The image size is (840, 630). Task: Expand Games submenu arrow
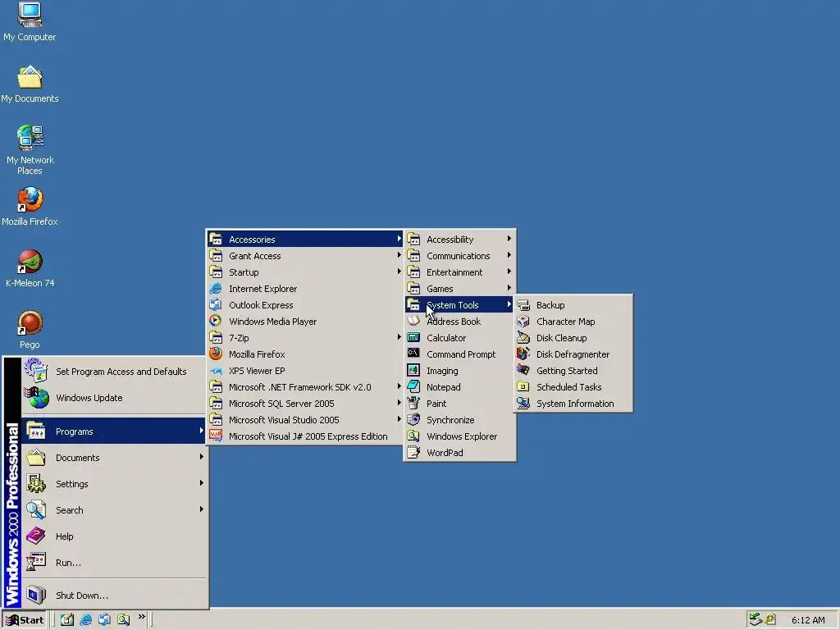pyautogui.click(x=509, y=288)
